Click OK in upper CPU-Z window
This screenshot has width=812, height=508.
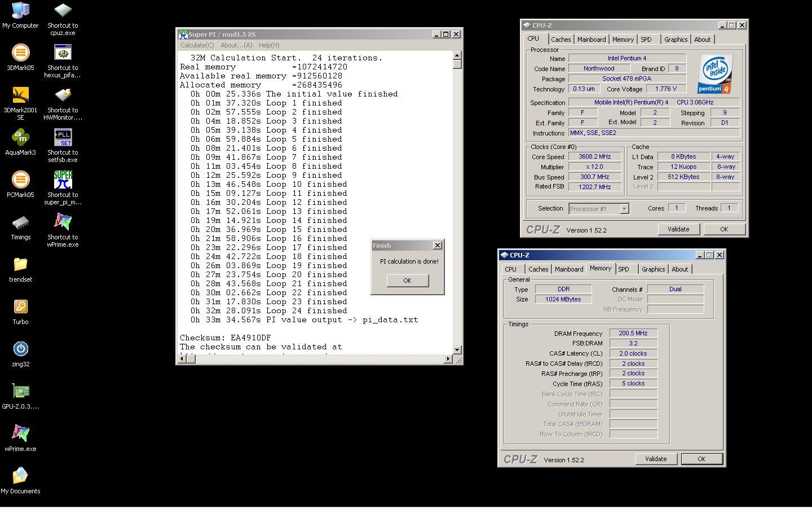tap(724, 229)
